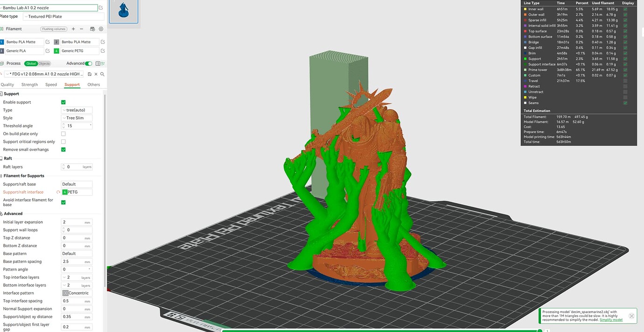This screenshot has height=332, width=644.
Task: Select filament 4 green color swatch
Action: [x=56, y=51]
